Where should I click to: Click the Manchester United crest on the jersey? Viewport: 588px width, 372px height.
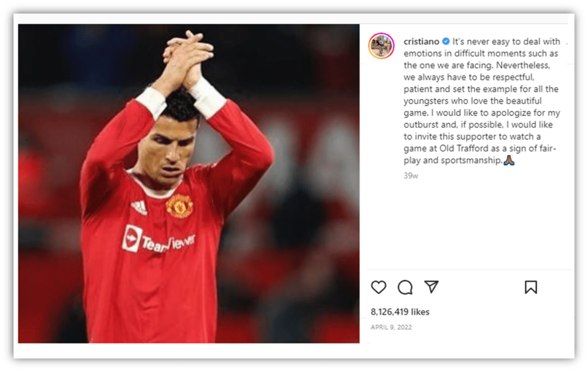point(179,206)
